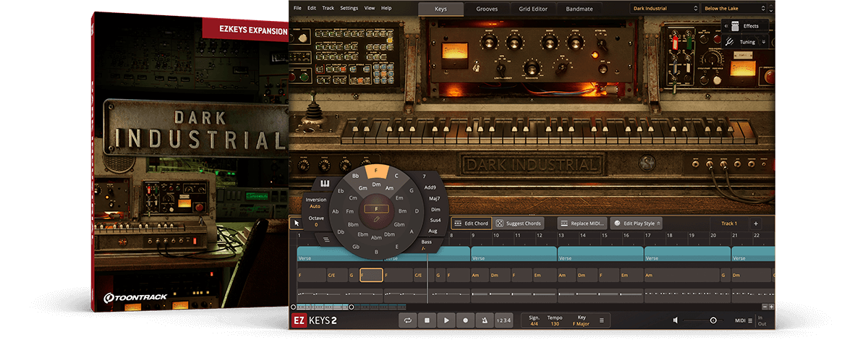Enable the 1234 count-in button

(503, 320)
